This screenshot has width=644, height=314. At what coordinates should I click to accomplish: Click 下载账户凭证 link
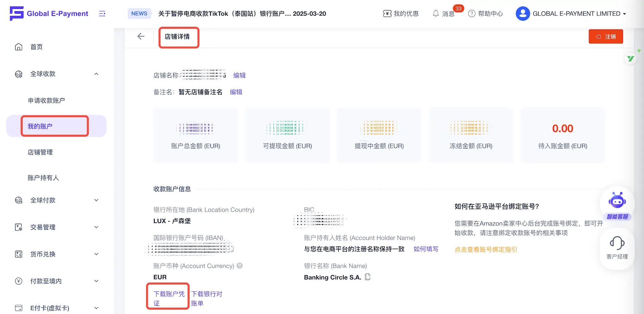169,298
